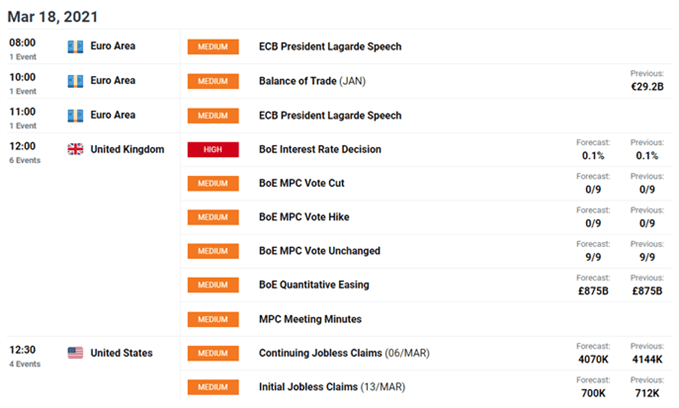
Task: Click the Euro Area flag at 08:00
Action: (x=75, y=46)
